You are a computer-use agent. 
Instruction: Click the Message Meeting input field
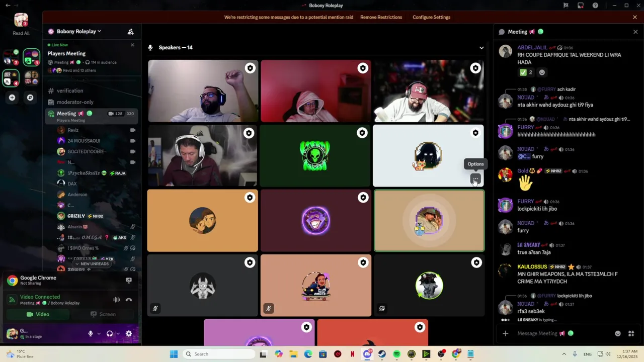pos(561,333)
